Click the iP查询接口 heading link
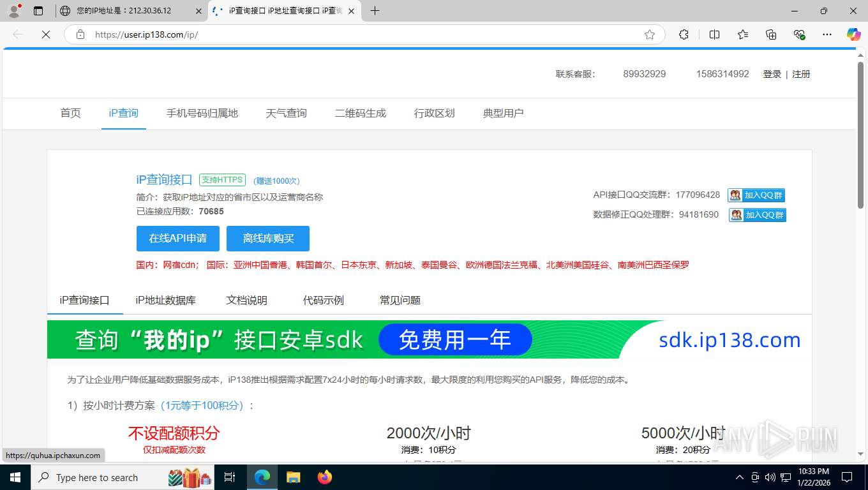This screenshot has width=868, height=490. (x=164, y=180)
